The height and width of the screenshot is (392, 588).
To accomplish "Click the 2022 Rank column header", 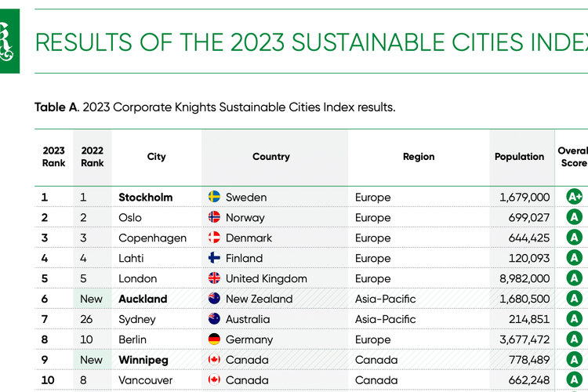I will 93,157.
